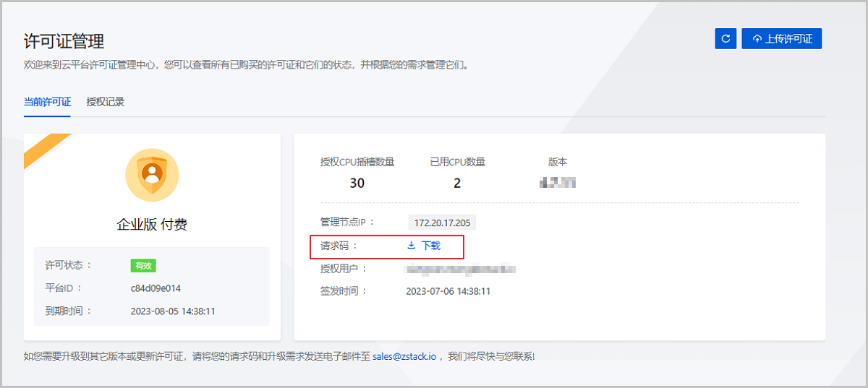Click the download icon beside 请求码

click(x=412, y=246)
